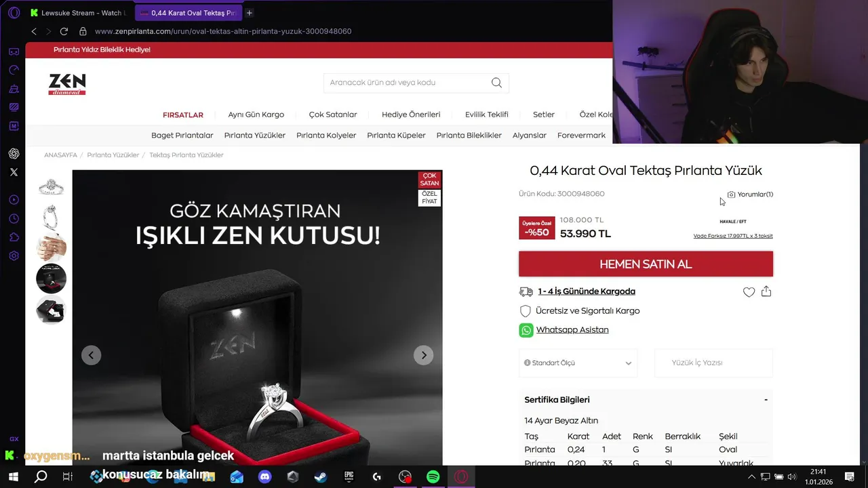Open Evlilik Teklifi menu
This screenshot has height=488, width=868.
(x=487, y=115)
